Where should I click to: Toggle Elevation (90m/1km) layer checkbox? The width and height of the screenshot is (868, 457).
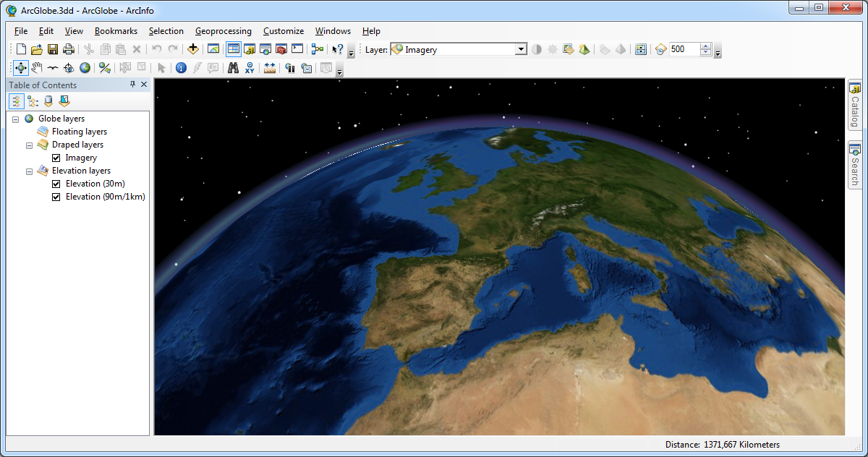pyautogui.click(x=56, y=197)
